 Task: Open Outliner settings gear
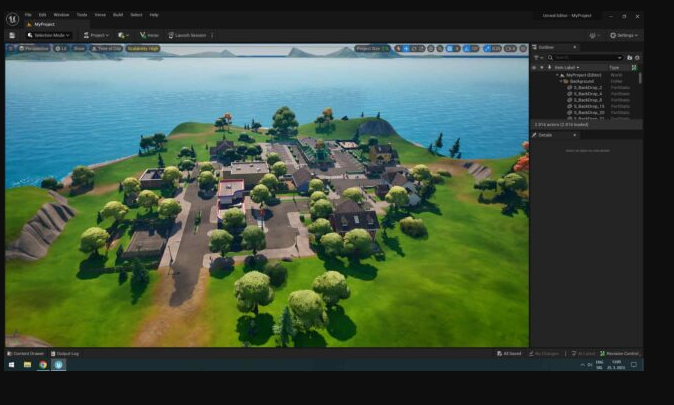[637, 58]
